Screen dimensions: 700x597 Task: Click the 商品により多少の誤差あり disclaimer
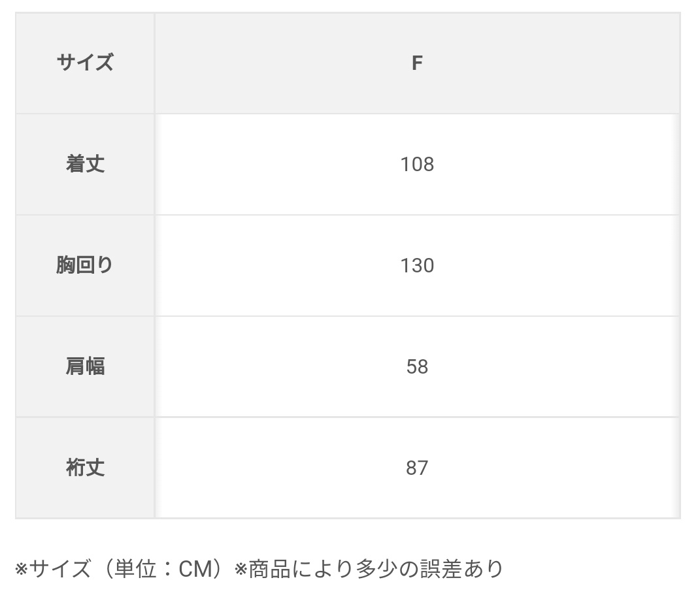coord(376,569)
